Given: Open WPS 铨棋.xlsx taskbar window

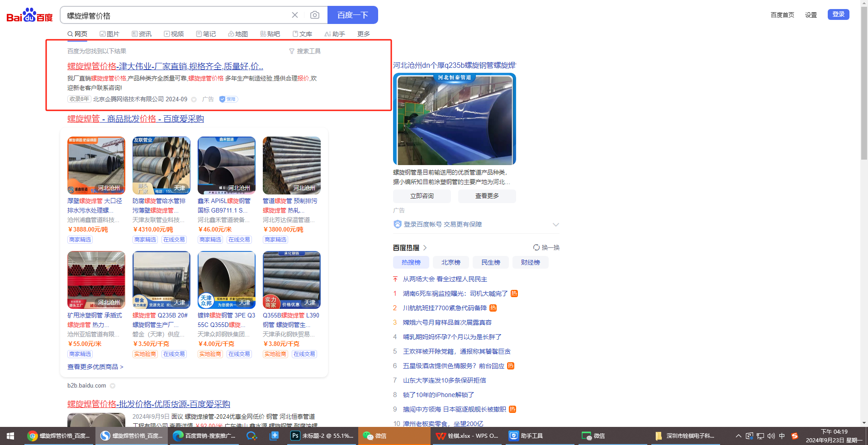Looking at the screenshot, I should [468, 436].
